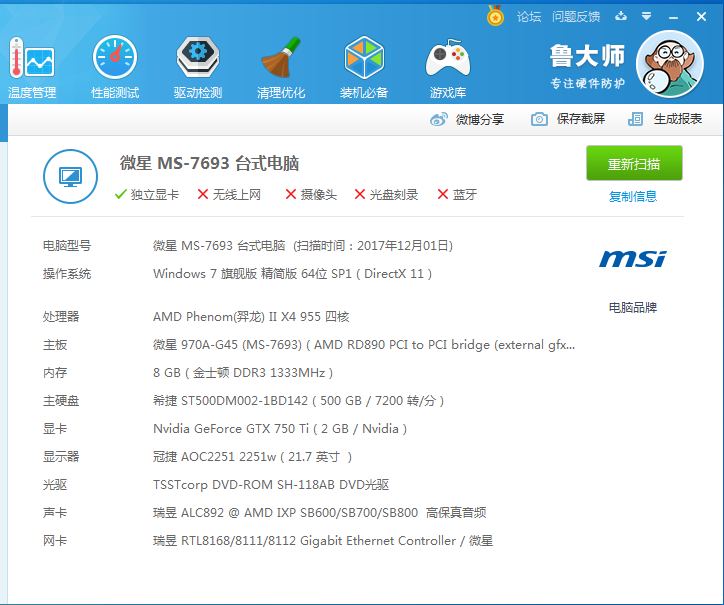Click the desktop monitor circle icon

pos(71,176)
